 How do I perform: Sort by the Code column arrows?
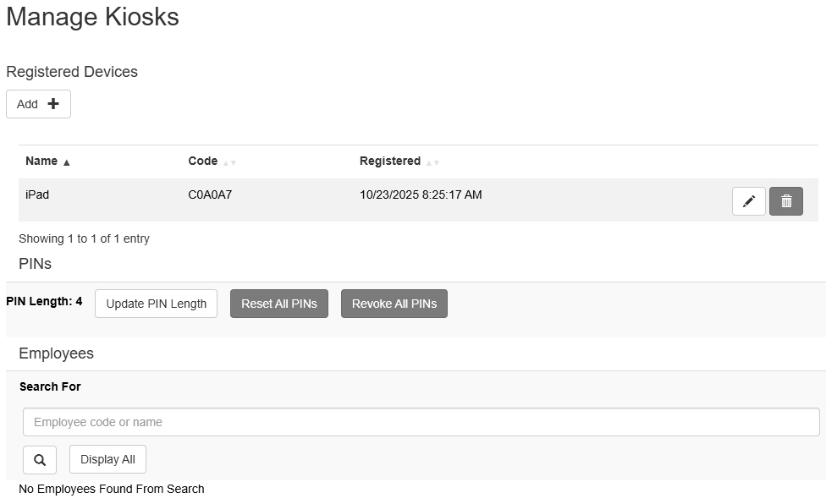point(229,162)
